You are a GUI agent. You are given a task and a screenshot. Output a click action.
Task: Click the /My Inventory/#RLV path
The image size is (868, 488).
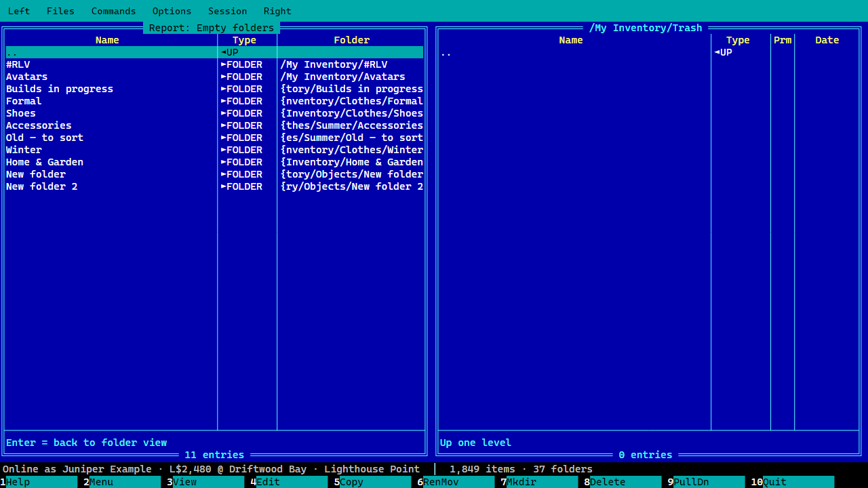pos(334,64)
